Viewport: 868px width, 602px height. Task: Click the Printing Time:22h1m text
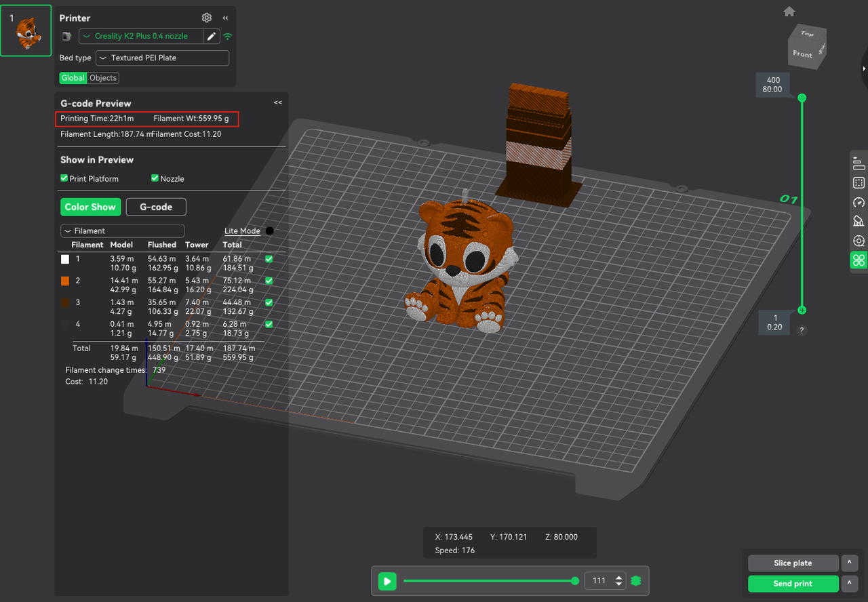click(97, 119)
